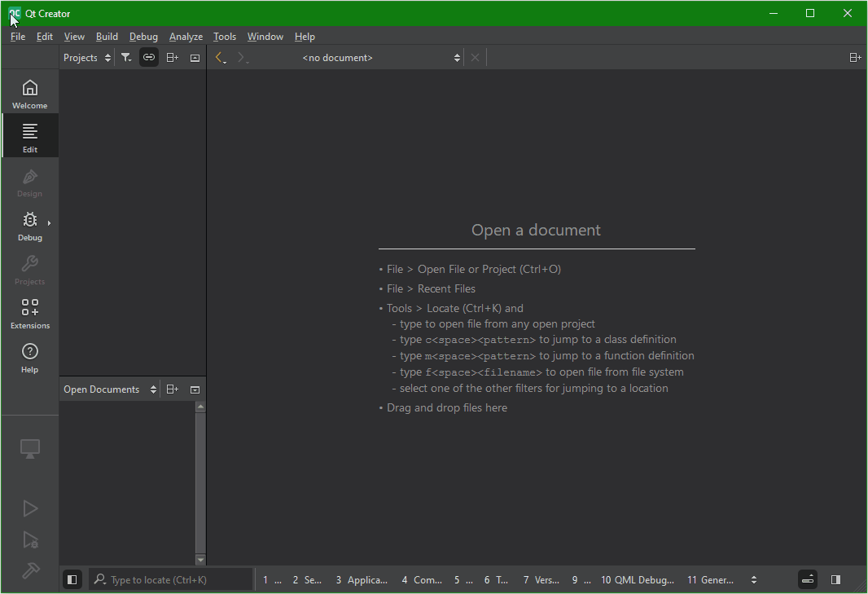Open output pane 1
The height and width of the screenshot is (594, 868).
pos(272,579)
